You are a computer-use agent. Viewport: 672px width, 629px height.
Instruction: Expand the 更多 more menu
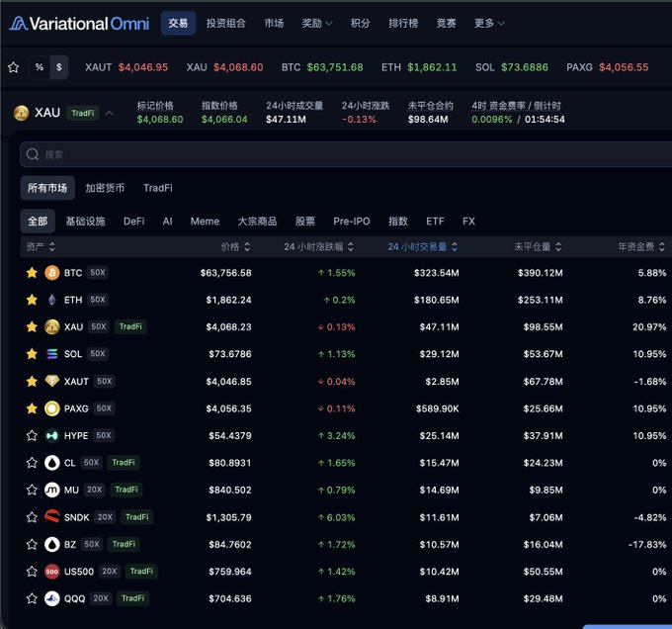coord(489,23)
